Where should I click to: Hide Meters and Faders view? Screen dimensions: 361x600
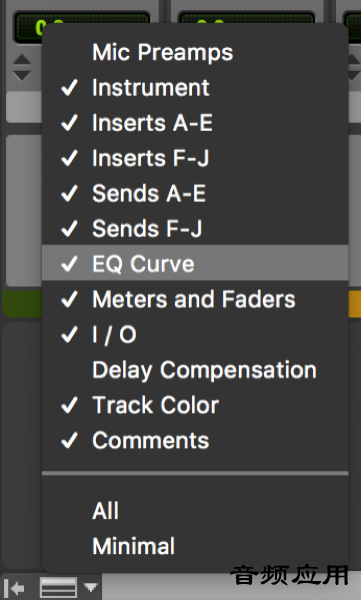click(x=195, y=299)
